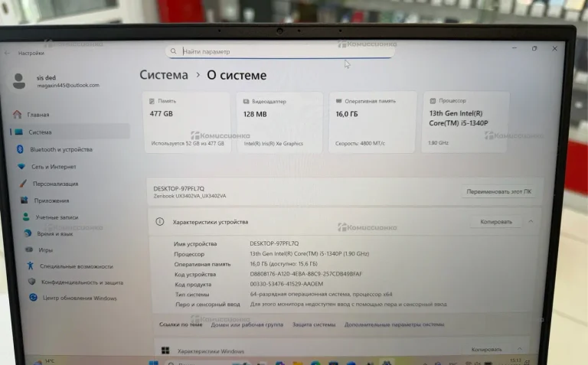
Task: Open Главная in the settings sidebar
Action: (38, 115)
